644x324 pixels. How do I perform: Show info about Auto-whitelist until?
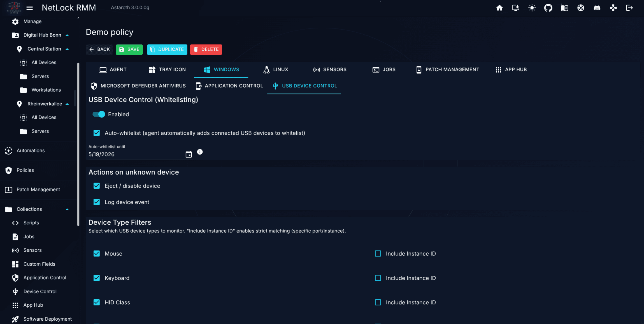pos(200,152)
